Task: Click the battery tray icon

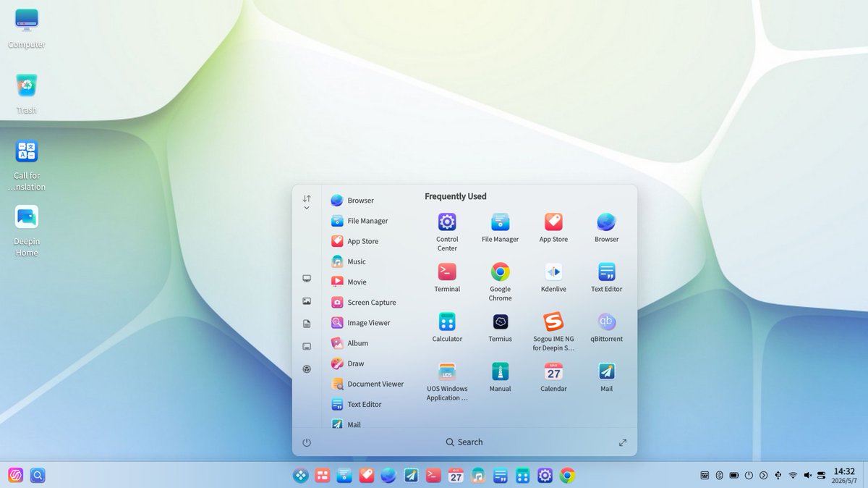Action: coord(734,476)
